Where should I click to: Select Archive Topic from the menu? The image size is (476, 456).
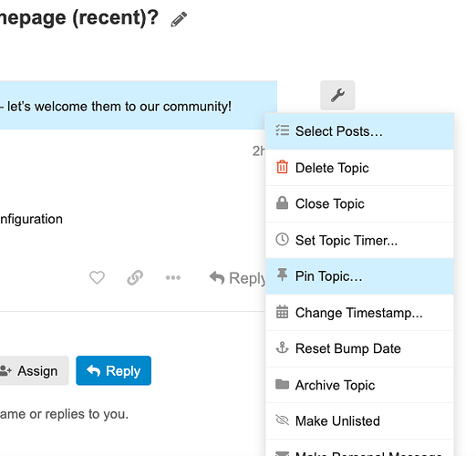tap(359, 385)
